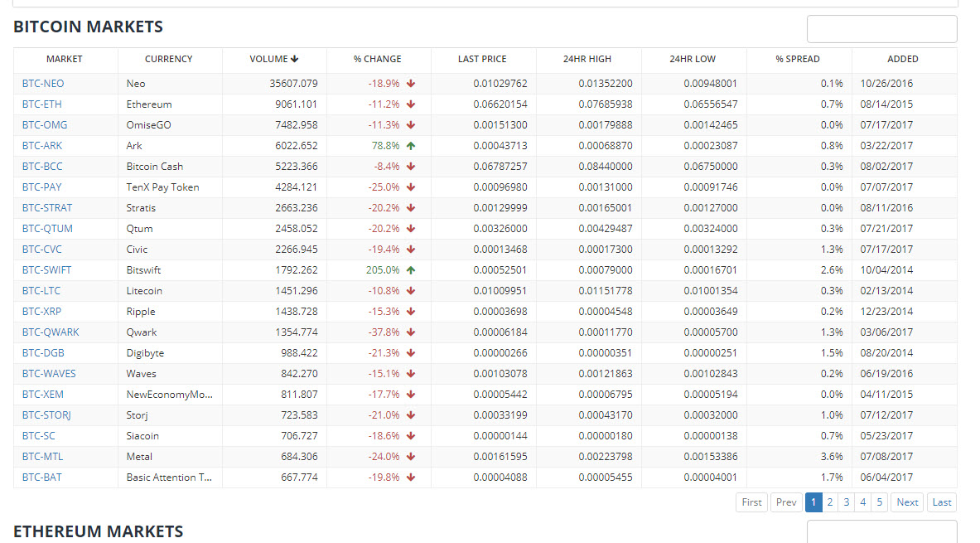
Task: Click the green up arrow in BTC-ARK row
Action: point(411,146)
